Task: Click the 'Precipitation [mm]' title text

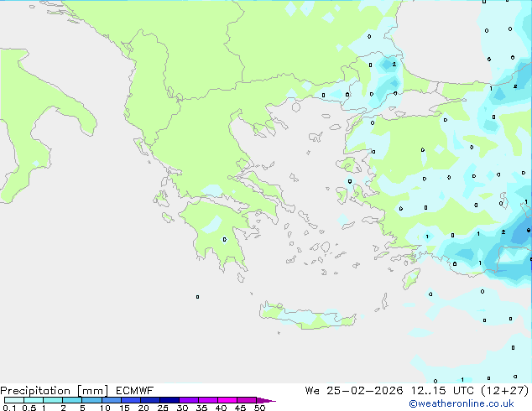Action: (x=54, y=391)
